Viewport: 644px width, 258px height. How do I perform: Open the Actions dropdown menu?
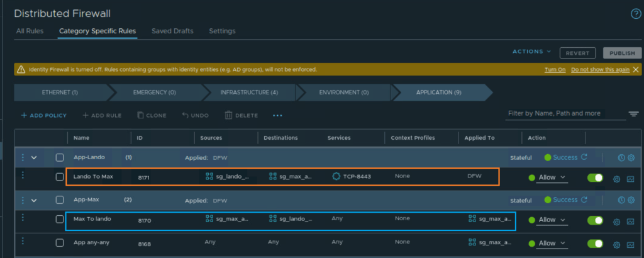531,52
